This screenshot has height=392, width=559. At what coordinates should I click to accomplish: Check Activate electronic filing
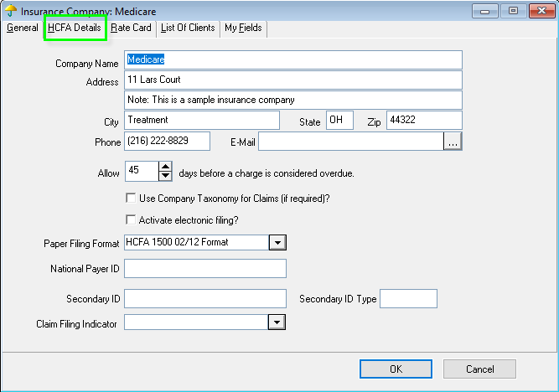click(131, 219)
